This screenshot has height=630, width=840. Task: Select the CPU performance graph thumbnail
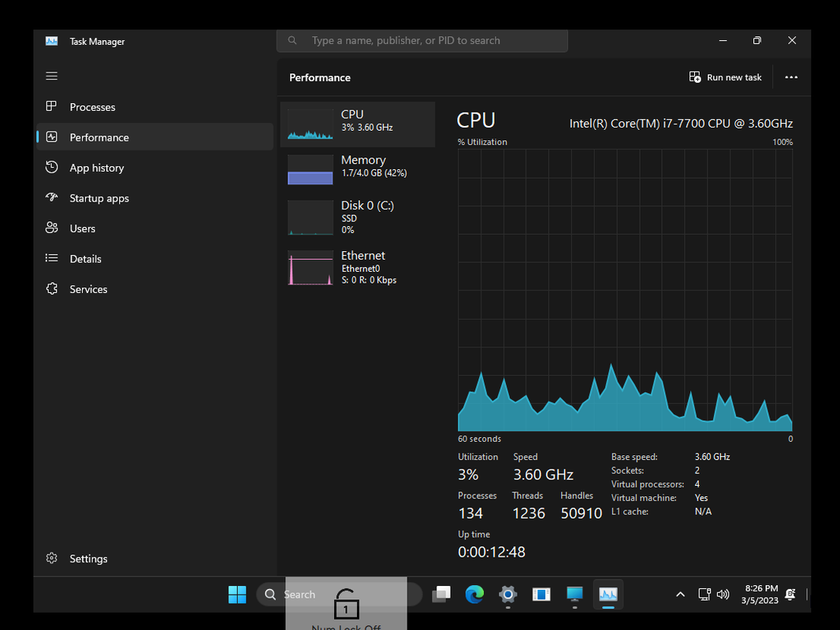(x=310, y=124)
